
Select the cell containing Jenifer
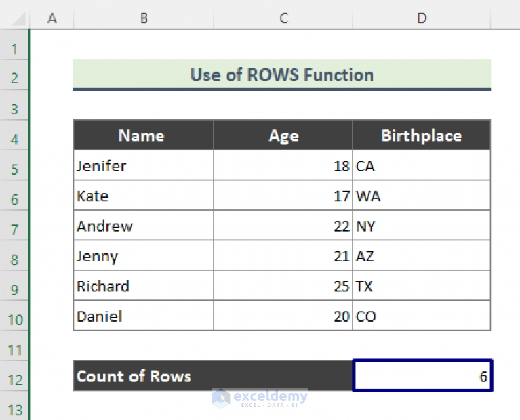[143, 165]
